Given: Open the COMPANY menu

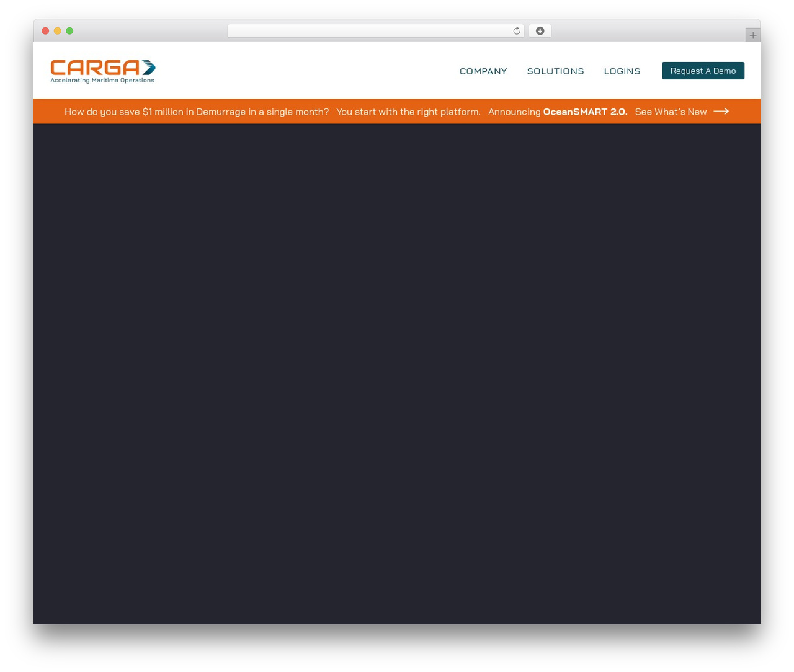Looking at the screenshot, I should coord(483,71).
